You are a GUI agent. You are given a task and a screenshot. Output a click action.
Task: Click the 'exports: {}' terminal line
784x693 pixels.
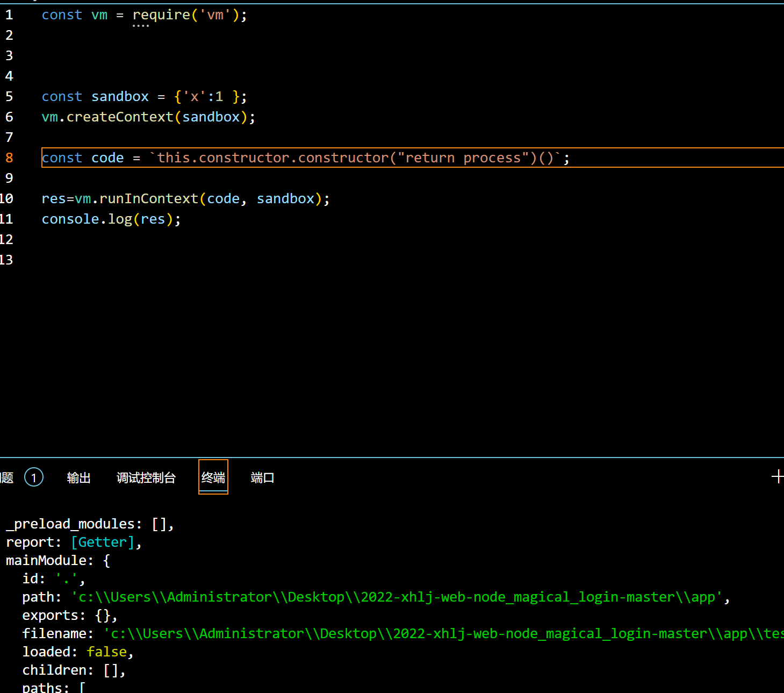(70, 616)
